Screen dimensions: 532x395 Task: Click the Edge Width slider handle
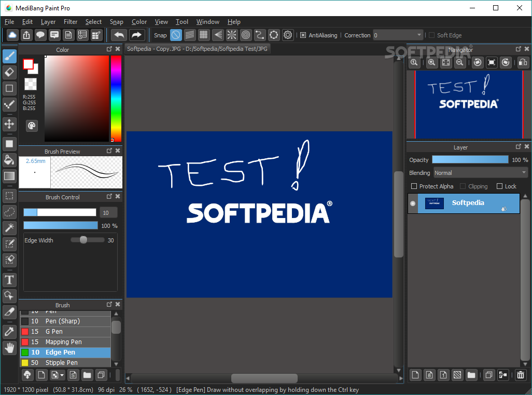83,240
